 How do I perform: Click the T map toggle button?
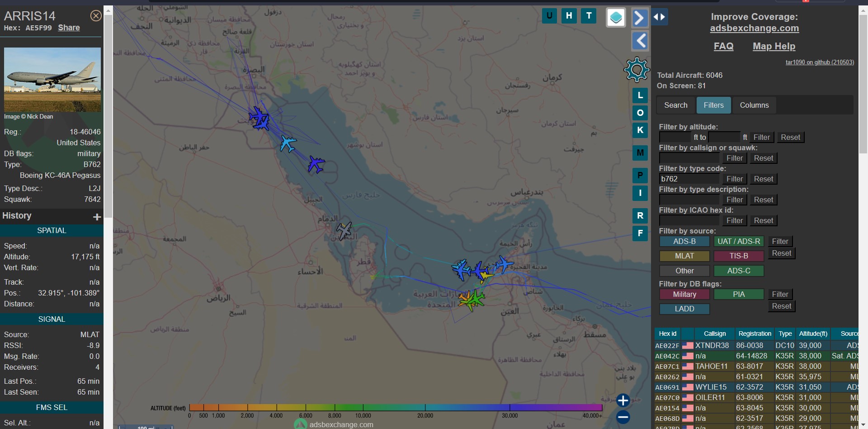[589, 16]
